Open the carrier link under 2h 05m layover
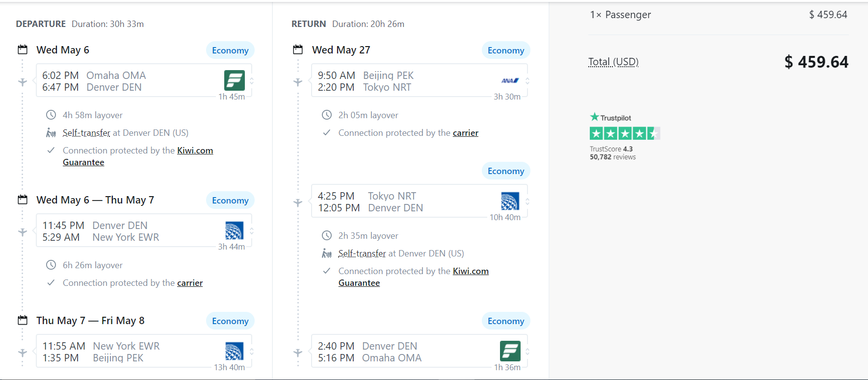 click(x=465, y=133)
